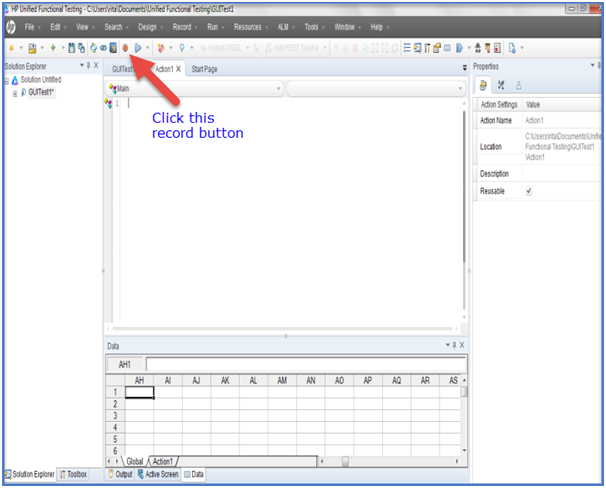Expand the Solution Untitled tree node
The height and width of the screenshot is (488, 606).
click(x=7, y=81)
